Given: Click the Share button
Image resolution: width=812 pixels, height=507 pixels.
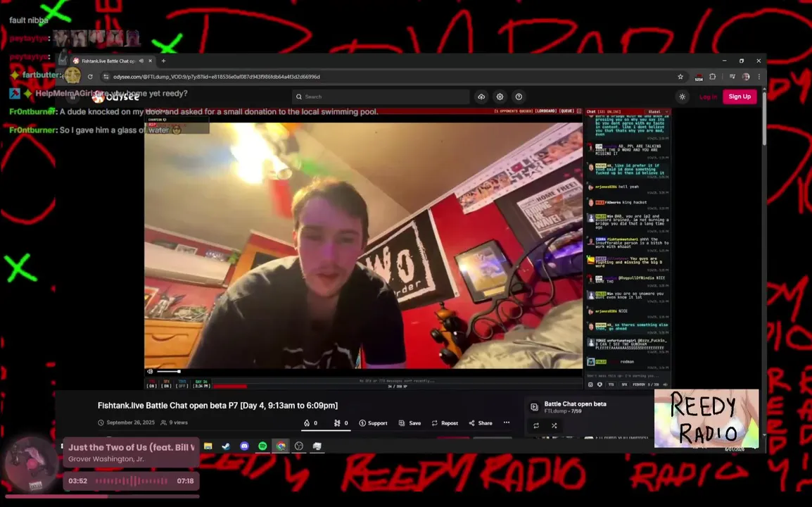Looking at the screenshot, I should (x=481, y=423).
